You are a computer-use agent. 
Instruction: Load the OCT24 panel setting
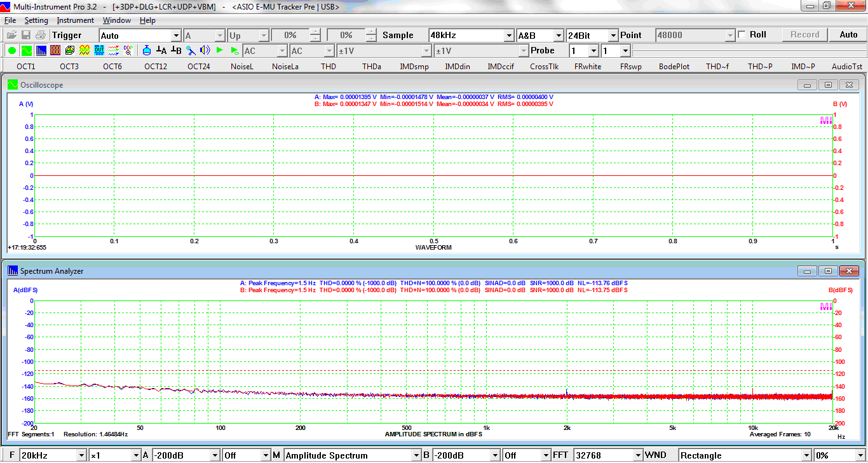point(199,66)
